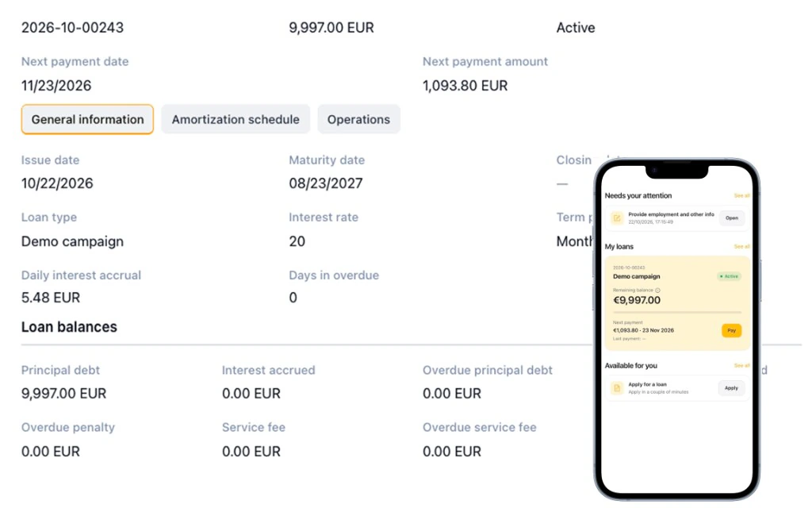Select the General information tab
This screenshot has height=508, width=812.
[x=87, y=119]
